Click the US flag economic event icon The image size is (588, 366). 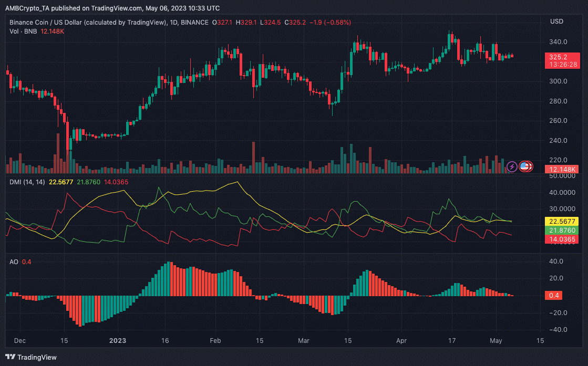click(x=525, y=166)
